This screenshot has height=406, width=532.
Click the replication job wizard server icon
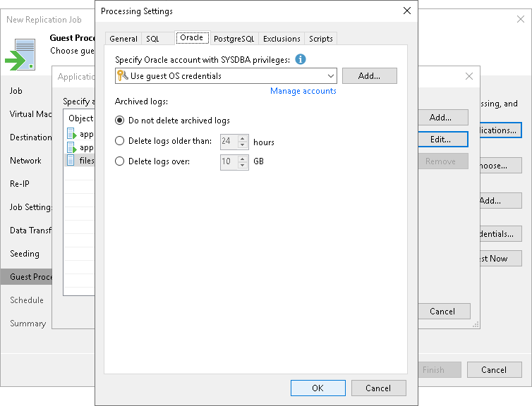[20, 54]
